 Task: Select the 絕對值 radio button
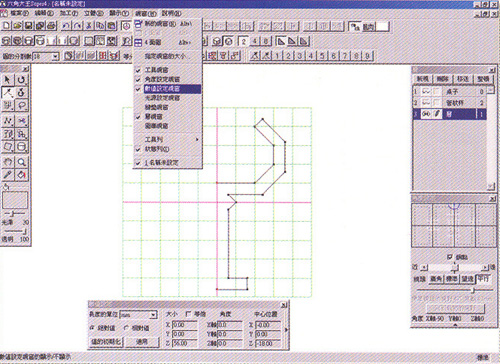[x=92, y=328]
